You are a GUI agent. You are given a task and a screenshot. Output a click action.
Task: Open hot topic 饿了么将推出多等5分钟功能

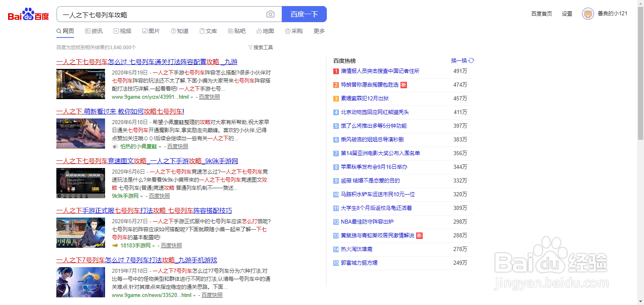click(374, 126)
